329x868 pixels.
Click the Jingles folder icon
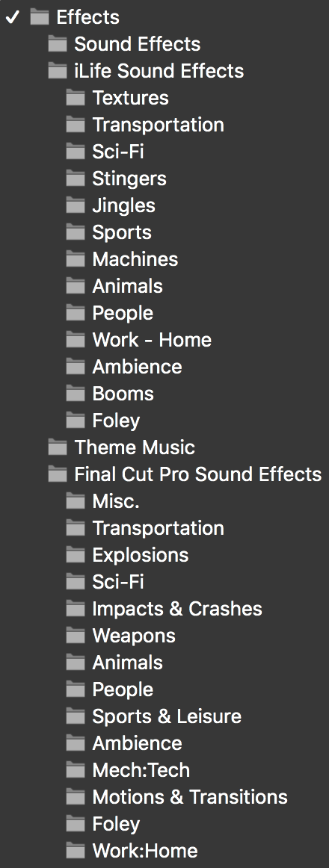76,205
